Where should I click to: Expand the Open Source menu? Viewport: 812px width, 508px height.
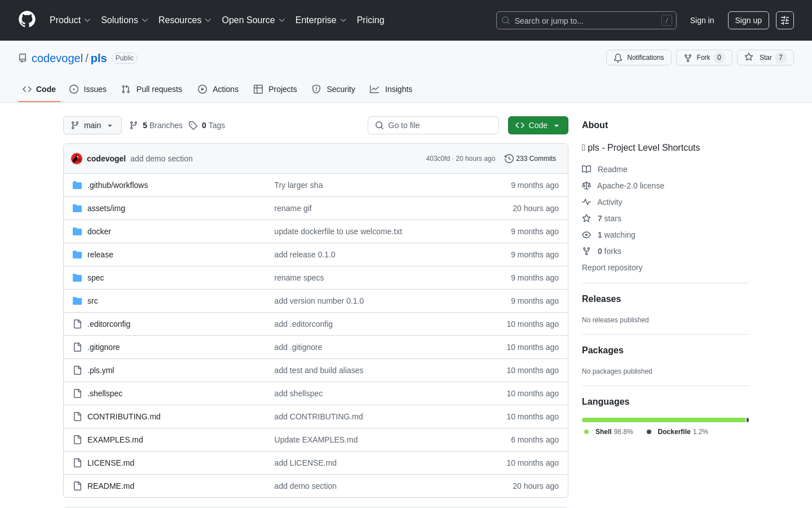click(x=254, y=20)
